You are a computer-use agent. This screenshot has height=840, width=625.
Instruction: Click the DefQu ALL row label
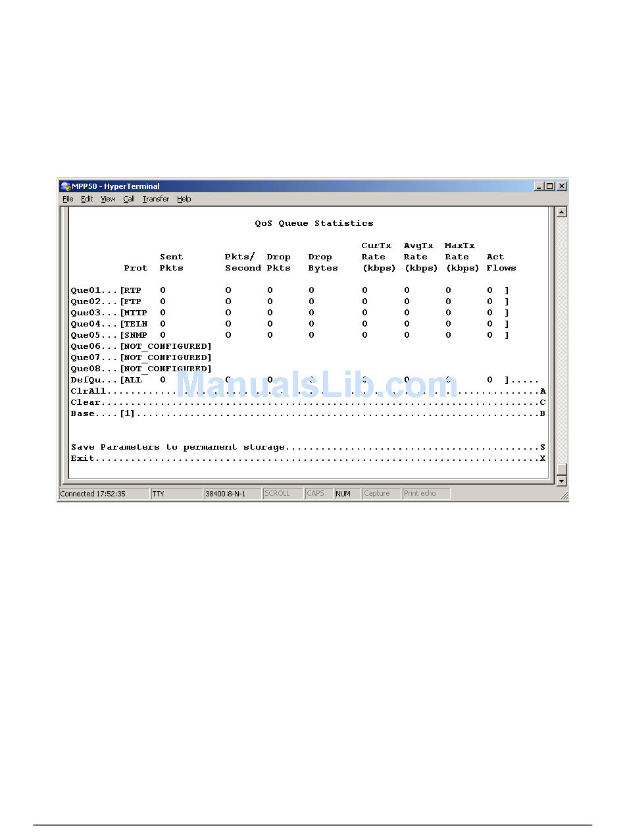[x=107, y=380]
